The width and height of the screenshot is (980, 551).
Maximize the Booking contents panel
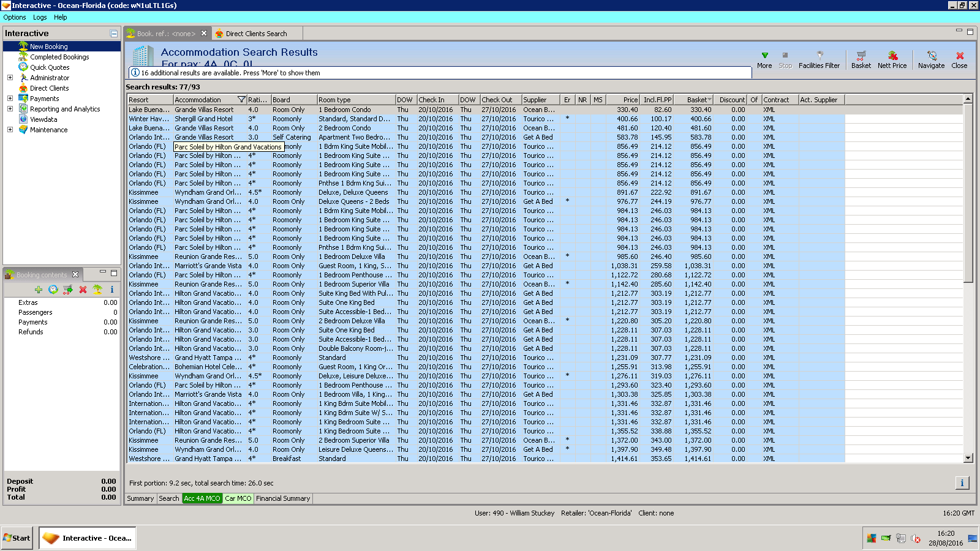pos(114,273)
